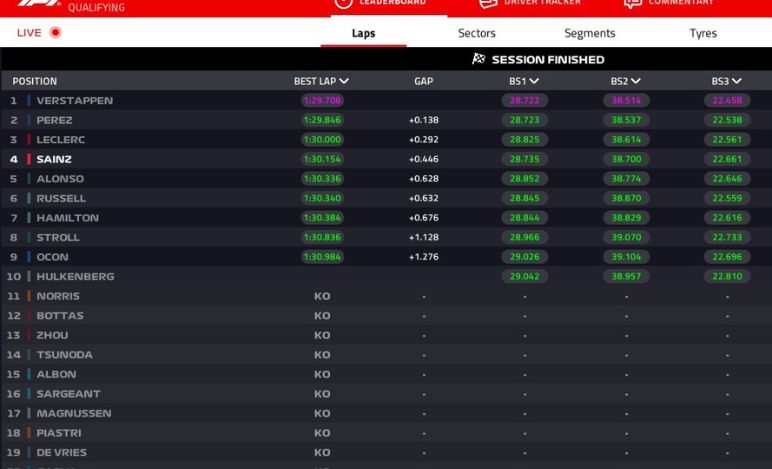The image size is (772, 469).
Task: Select the SARGEANT driver name
Action: [68, 394]
